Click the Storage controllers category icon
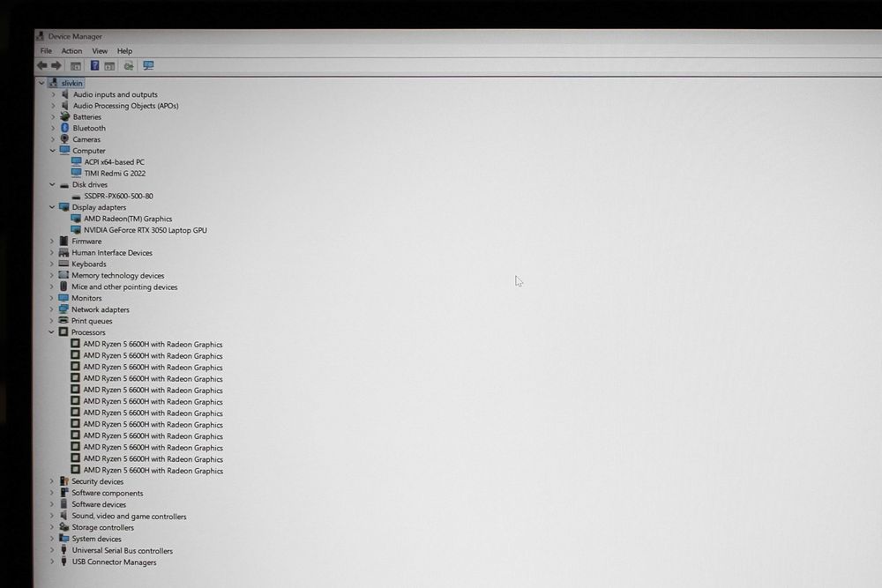This screenshot has width=882, height=588. coord(64,527)
